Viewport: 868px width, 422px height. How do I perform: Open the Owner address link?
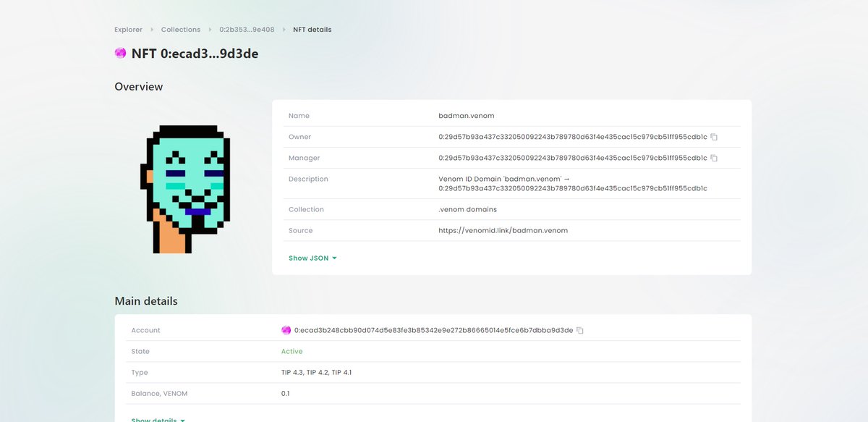coord(573,137)
